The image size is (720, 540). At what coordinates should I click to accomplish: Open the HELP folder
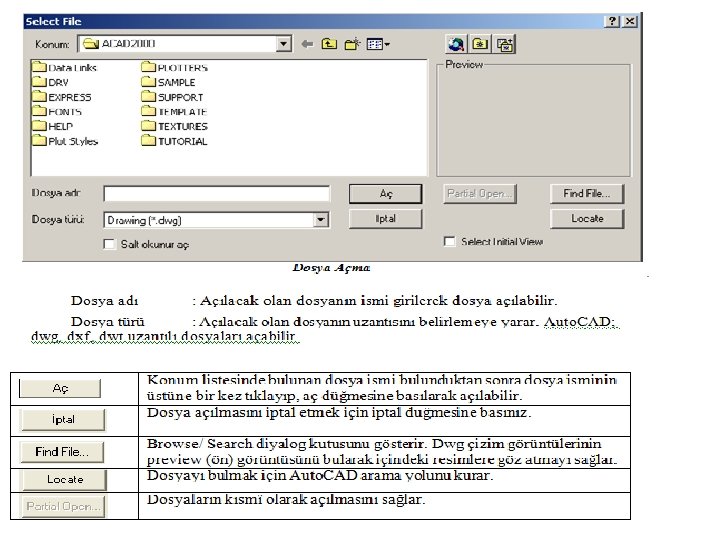pyautogui.click(x=53, y=126)
